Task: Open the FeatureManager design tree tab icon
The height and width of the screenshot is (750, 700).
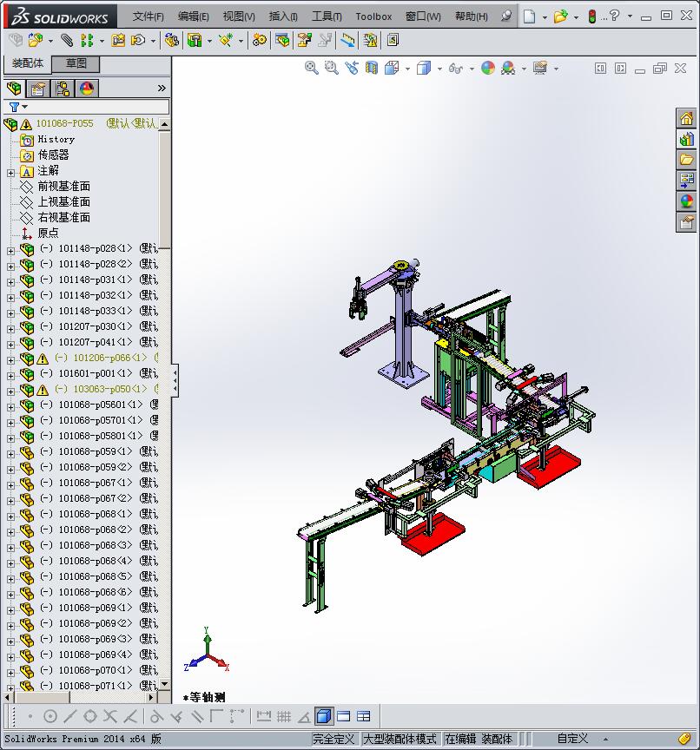Action: 15,89
